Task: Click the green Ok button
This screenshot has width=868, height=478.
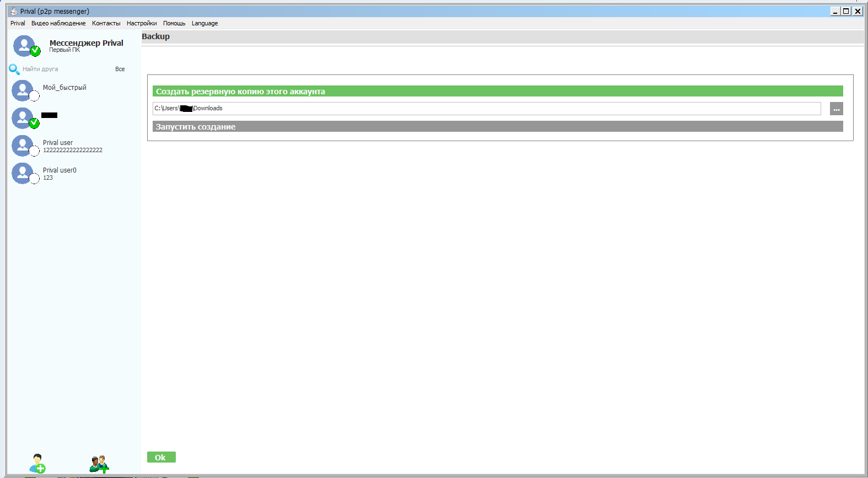Action: point(161,457)
